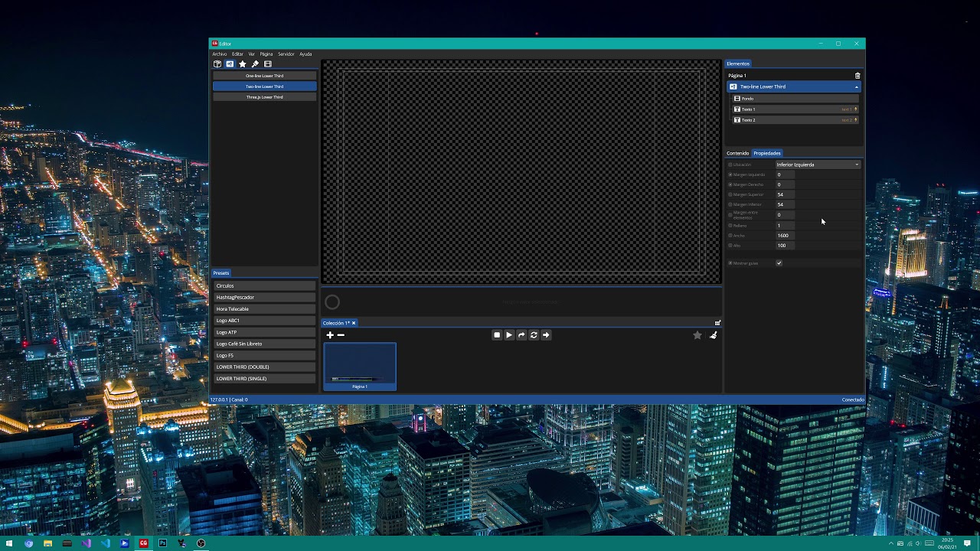Switch to the Contenido tab
This screenshot has height=551, width=980.
tap(738, 153)
